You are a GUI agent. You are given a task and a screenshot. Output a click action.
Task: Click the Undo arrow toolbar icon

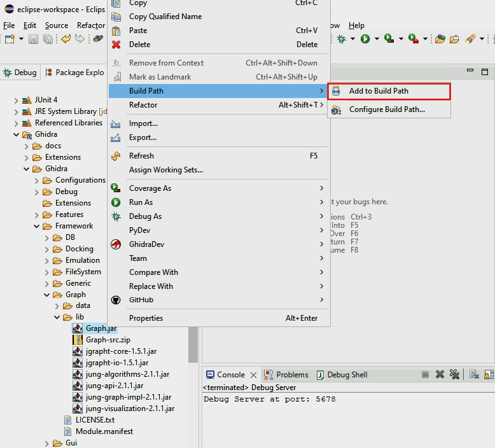tap(66, 39)
